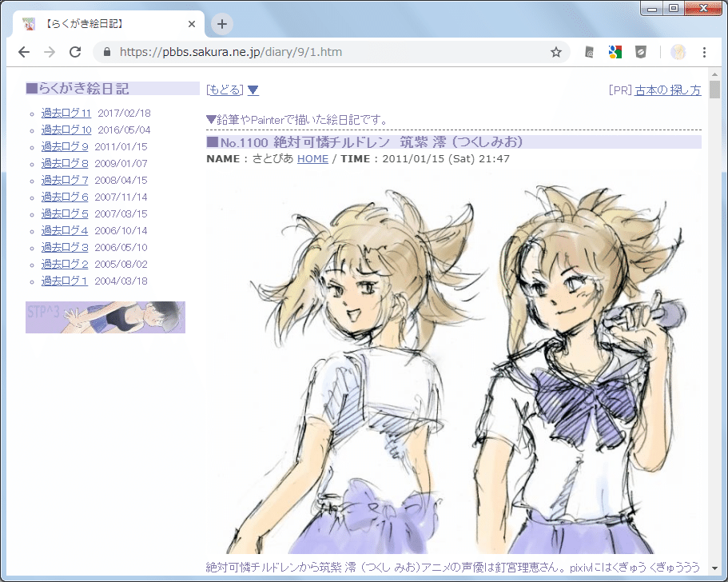Screen dimensions: 728x582
Task: Bookmark this page with the star
Action: point(555,52)
